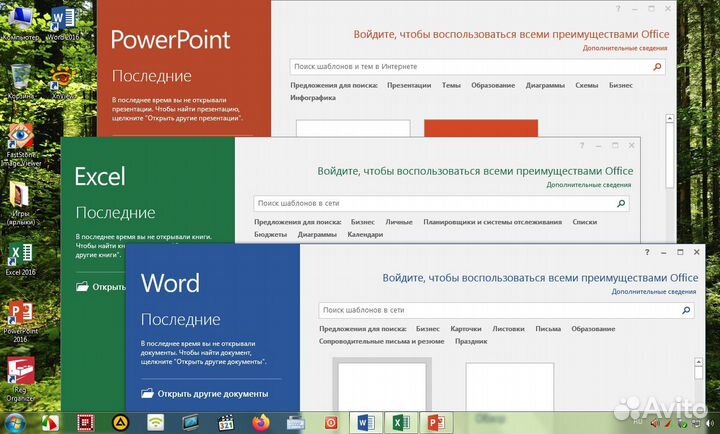Open Дополнительные сведения in the Word window
This screenshot has width=720, height=434.
(x=654, y=292)
